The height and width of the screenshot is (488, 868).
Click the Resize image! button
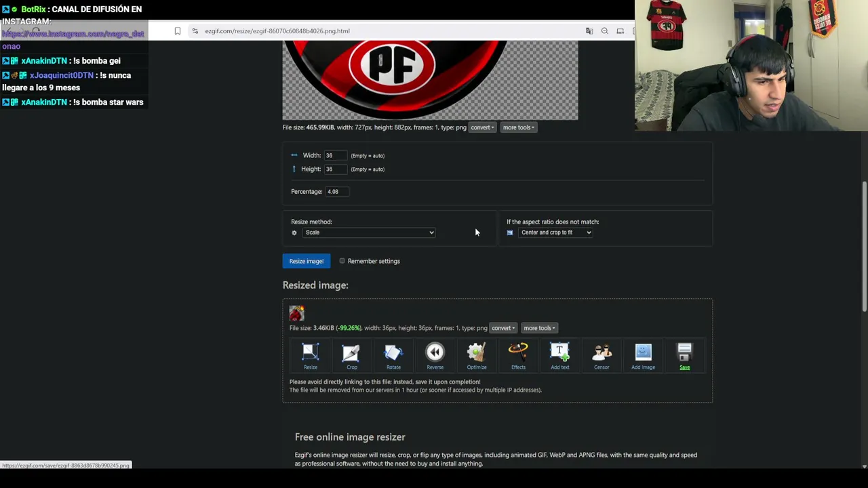pyautogui.click(x=307, y=261)
